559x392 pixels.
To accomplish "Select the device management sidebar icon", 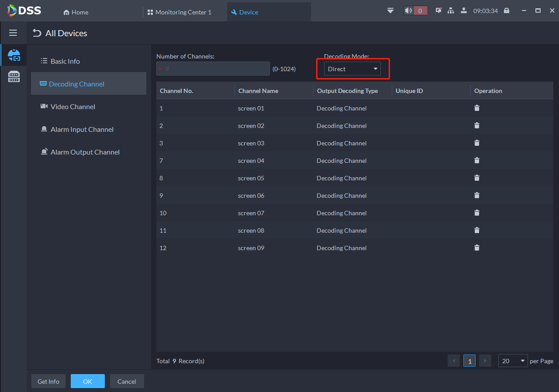I will (14, 55).
